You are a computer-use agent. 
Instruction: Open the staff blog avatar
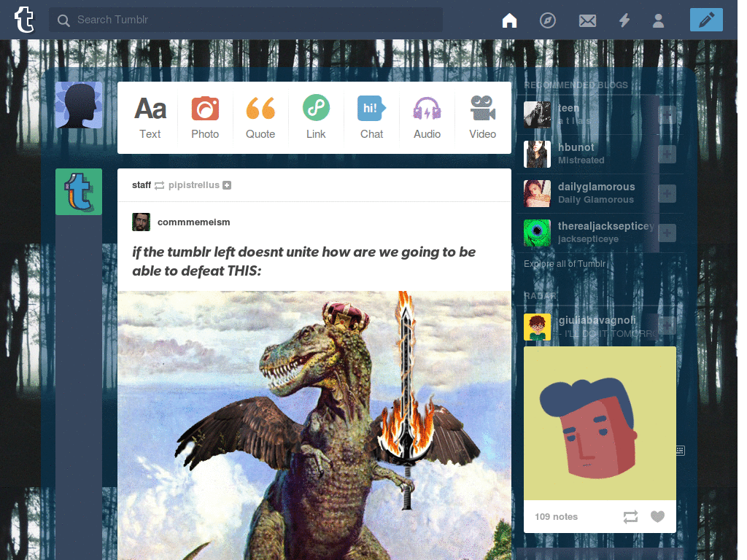(x=79, y=192)
